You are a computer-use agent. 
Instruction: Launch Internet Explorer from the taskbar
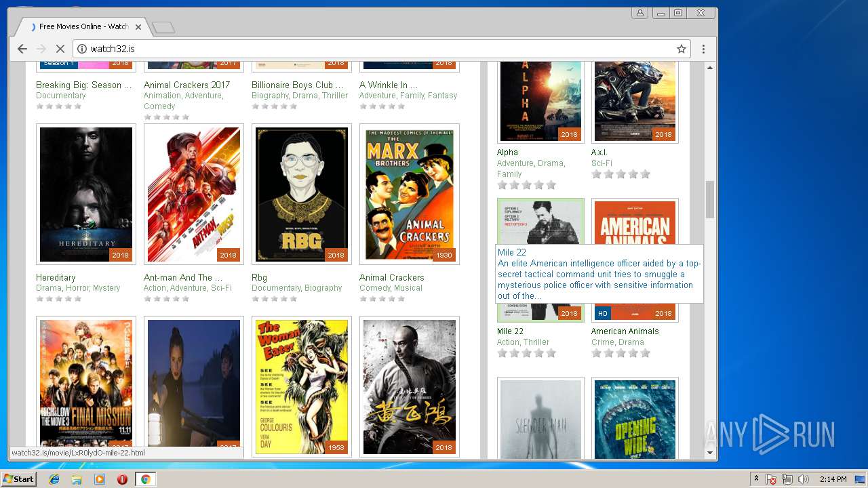54,479
